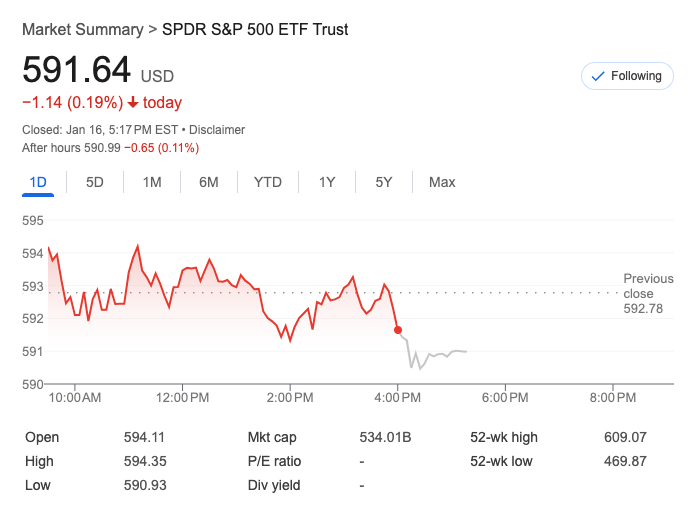
Task: Open the 6M chart view
Action: pyautogui.click(x=209, y=182)
